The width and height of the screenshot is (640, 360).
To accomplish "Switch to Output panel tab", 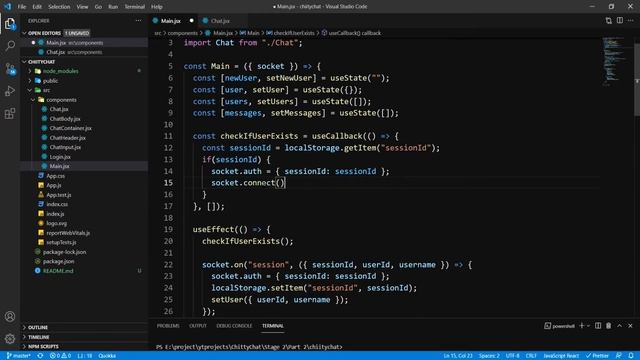I will coord(198,326).
